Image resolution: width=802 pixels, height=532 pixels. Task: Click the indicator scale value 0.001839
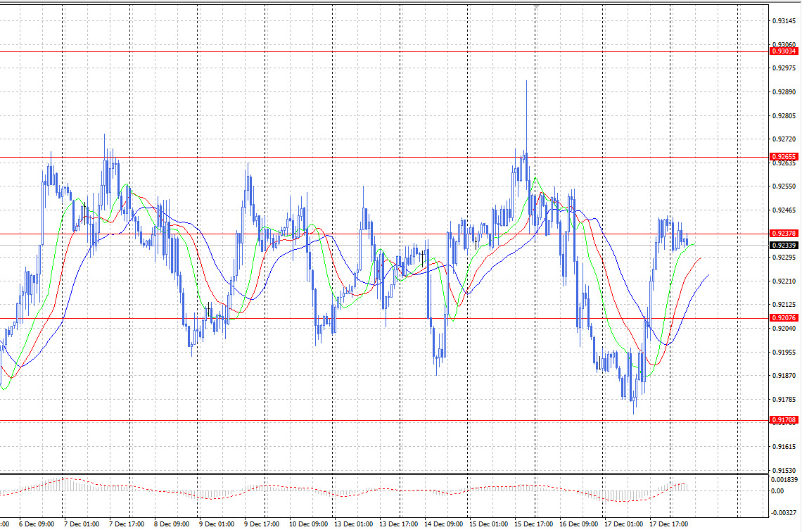784,480
